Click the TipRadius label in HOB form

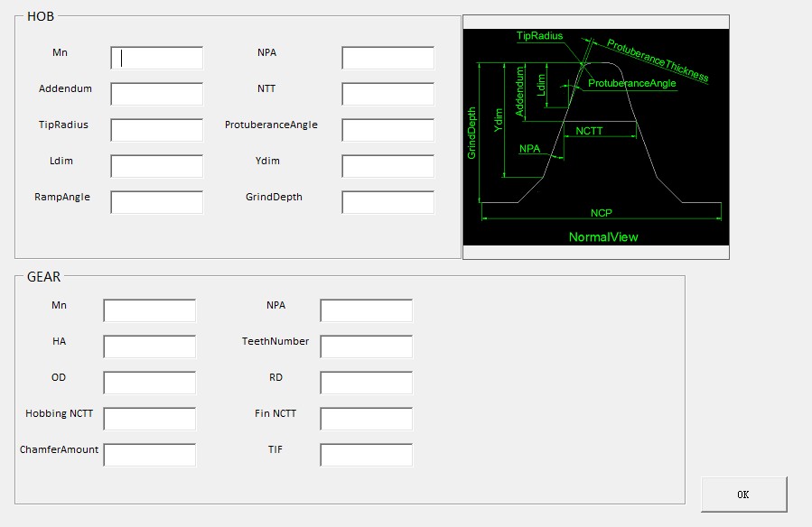coord(63,125)
